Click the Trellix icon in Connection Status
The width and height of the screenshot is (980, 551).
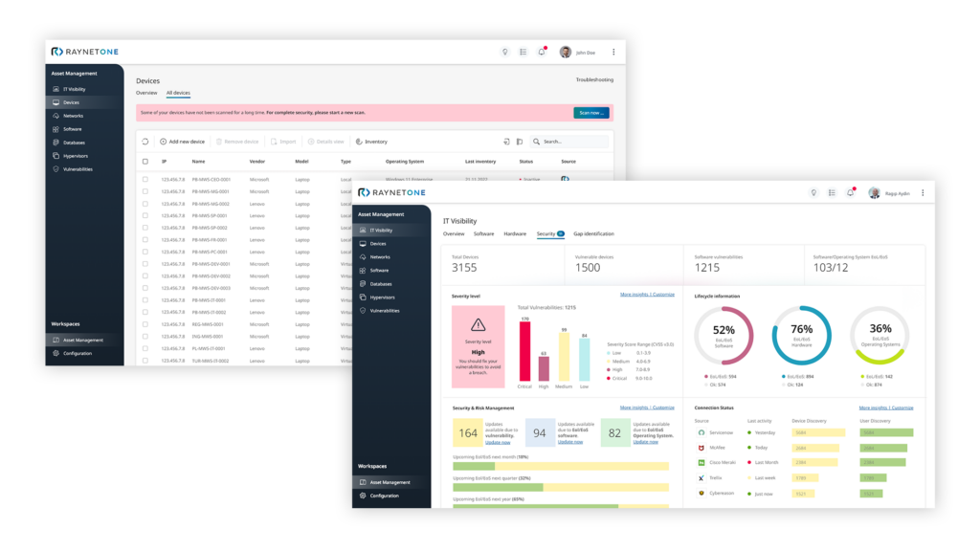tap(702, 477)
